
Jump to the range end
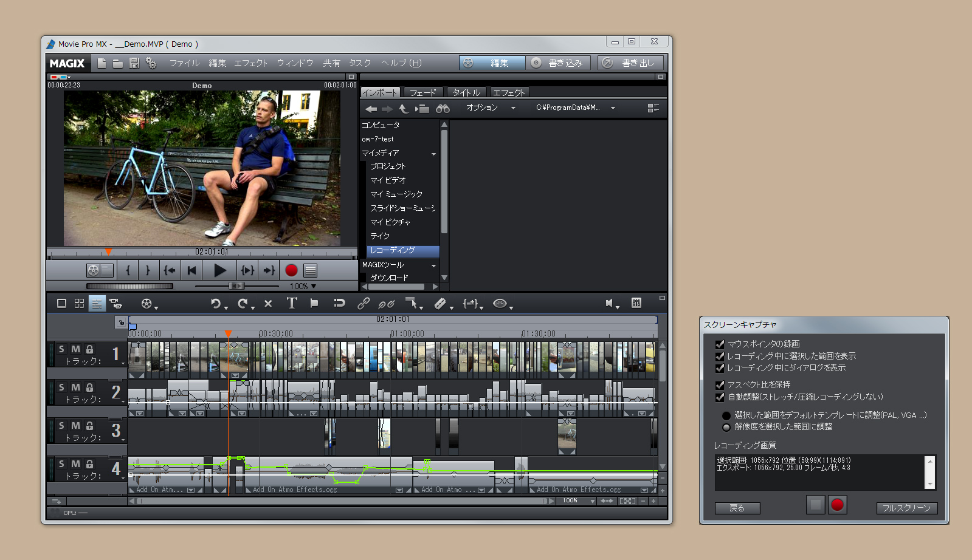click(x=269, y=270)
